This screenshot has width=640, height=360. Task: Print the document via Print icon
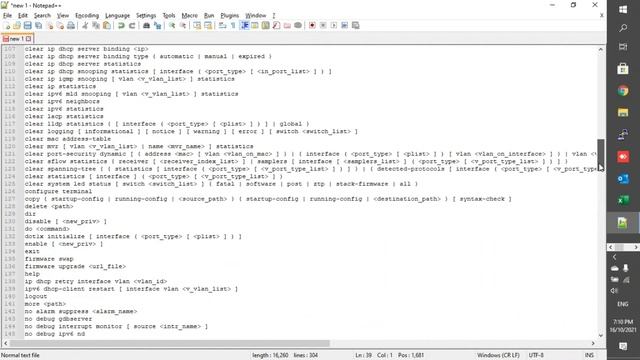[71, 25]
